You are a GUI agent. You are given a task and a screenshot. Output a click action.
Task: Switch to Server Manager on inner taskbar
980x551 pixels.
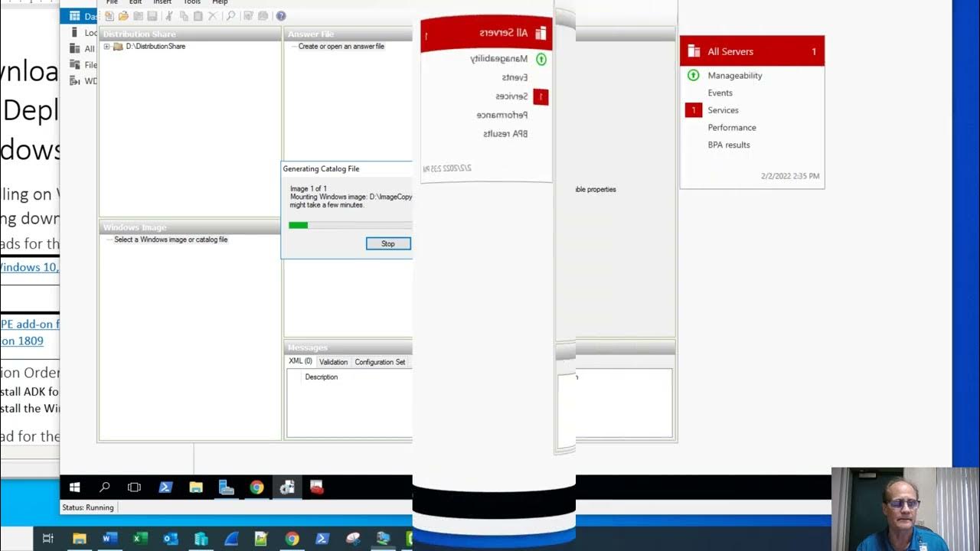click(226, 487)
